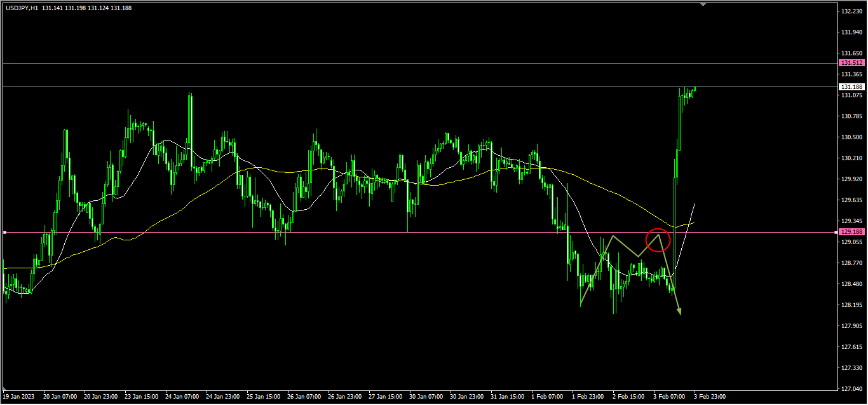868x405 pixels.
Task: Click the pink 129.188 price tag
Action: coord(851,232)
